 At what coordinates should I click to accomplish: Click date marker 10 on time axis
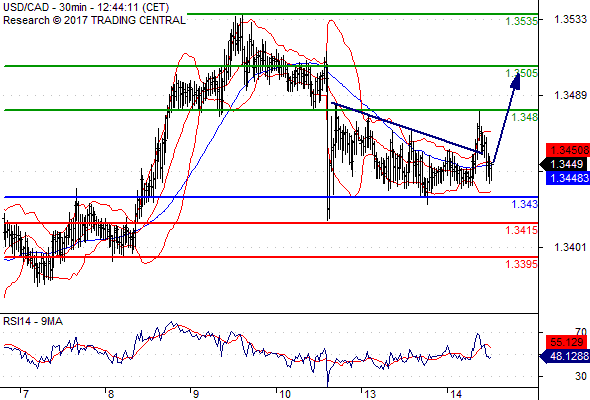point(285,394)
